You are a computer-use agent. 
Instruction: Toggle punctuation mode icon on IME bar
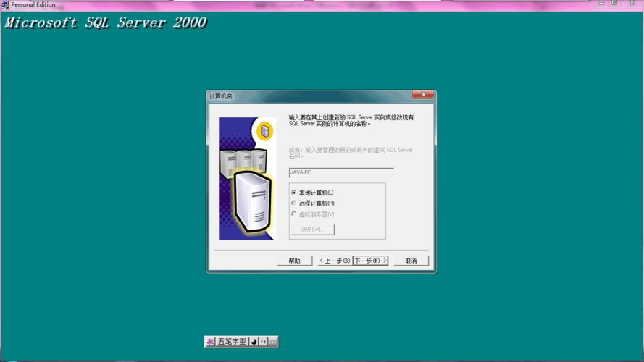pyautogui.click(x=263, y=342)
